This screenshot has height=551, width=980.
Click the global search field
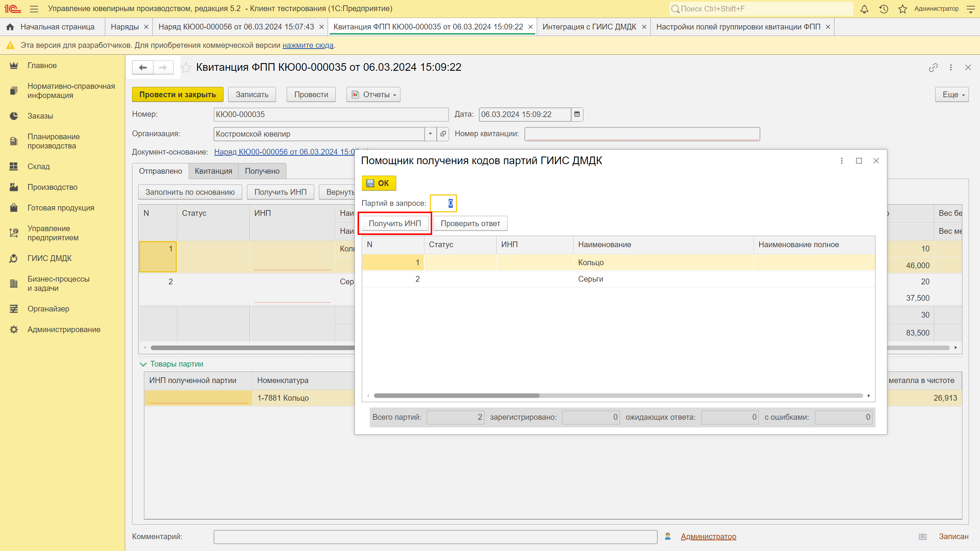point(761,9)
